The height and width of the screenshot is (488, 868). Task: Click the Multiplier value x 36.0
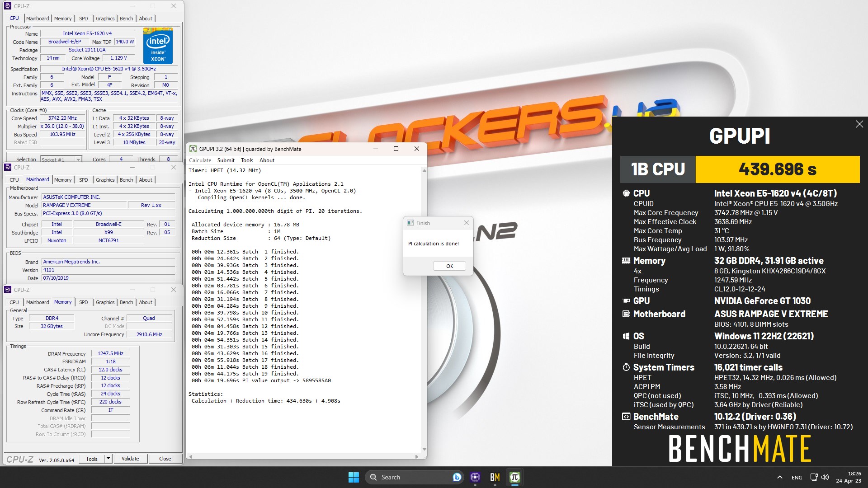click(63, 126)
